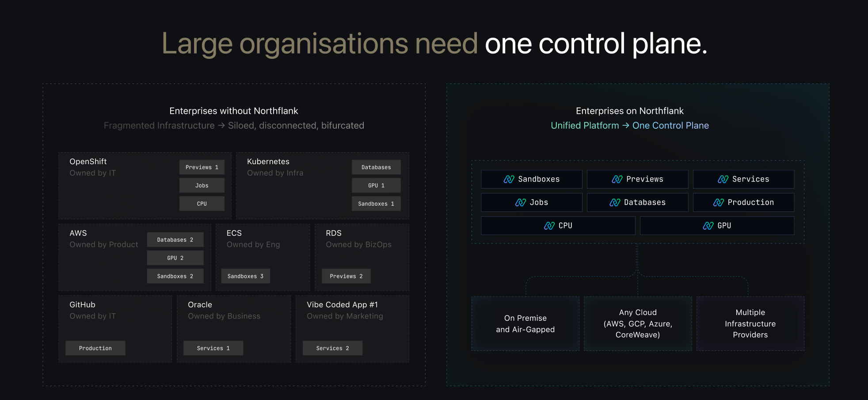Click 'Unified Platform' subtitle text
Viewport: 868px width, 400px height.
(x=585, y=126)
